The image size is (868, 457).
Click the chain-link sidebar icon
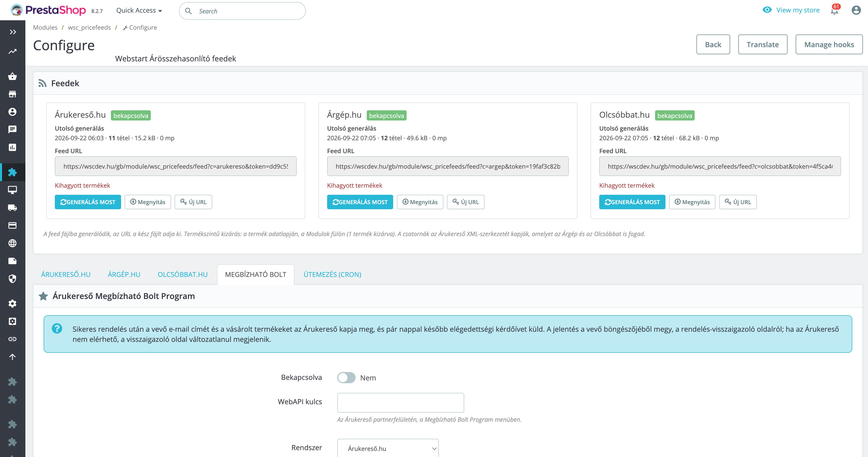(12, 339)
